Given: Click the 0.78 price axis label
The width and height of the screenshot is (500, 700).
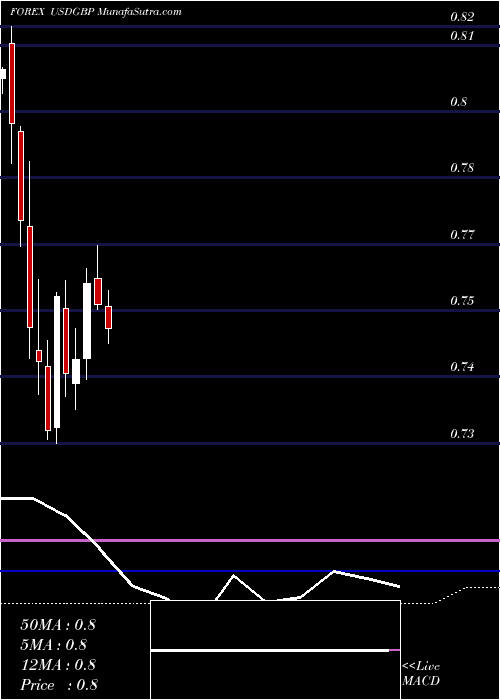Looking at the screenshot, I should (462, 168).
